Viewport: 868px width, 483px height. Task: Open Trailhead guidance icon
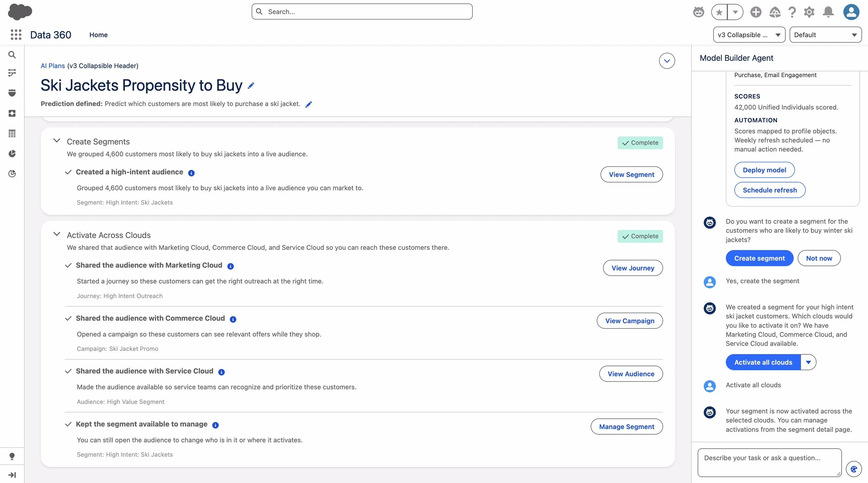click(775, 12)
